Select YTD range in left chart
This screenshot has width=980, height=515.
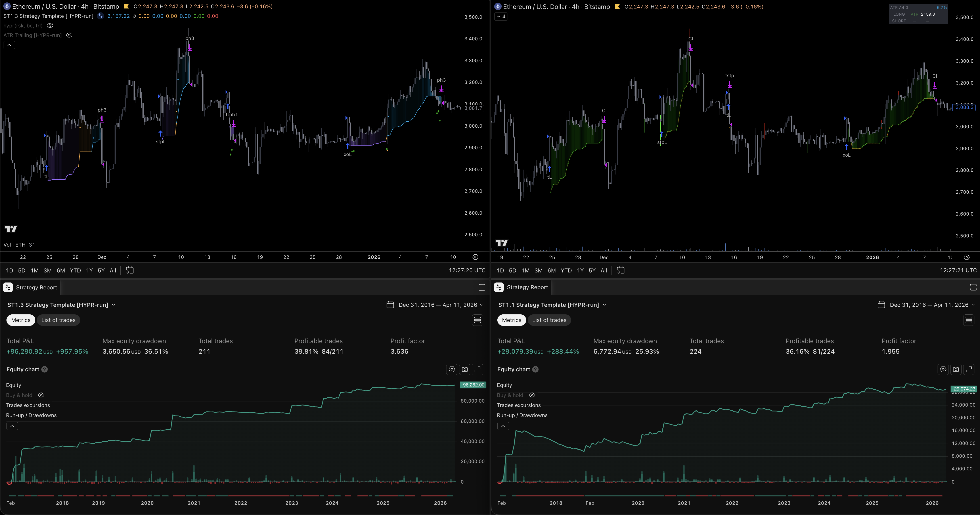pyautogui.click(x=75, y=271)
